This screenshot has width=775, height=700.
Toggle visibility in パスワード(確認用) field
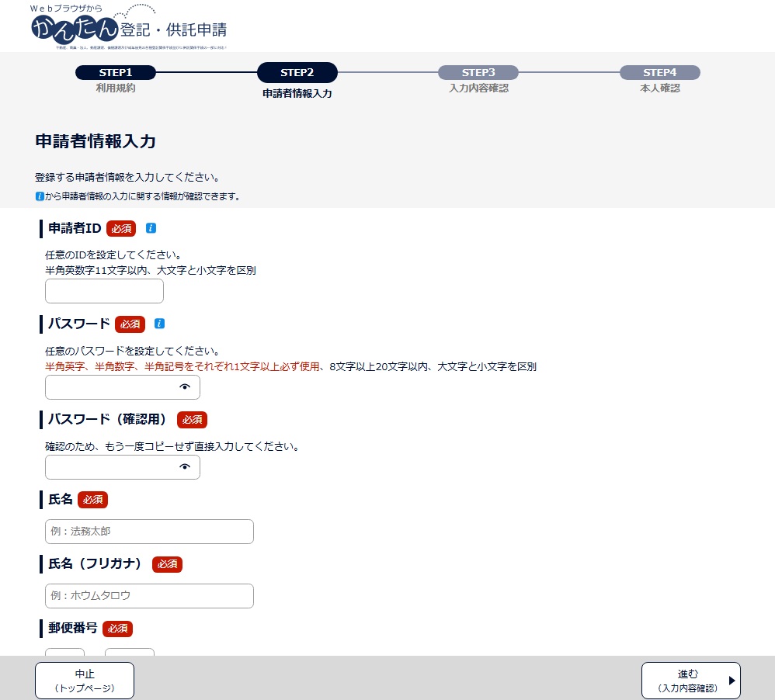click(185, 466)
